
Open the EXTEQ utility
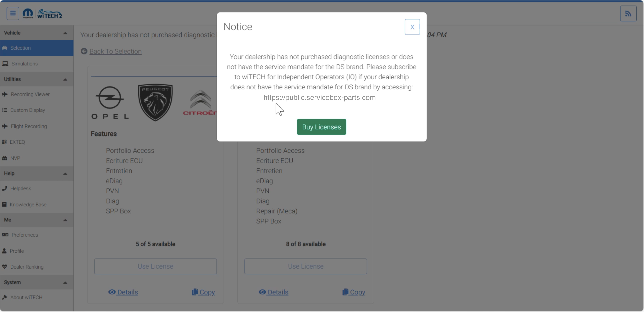(x=37, y=142)
